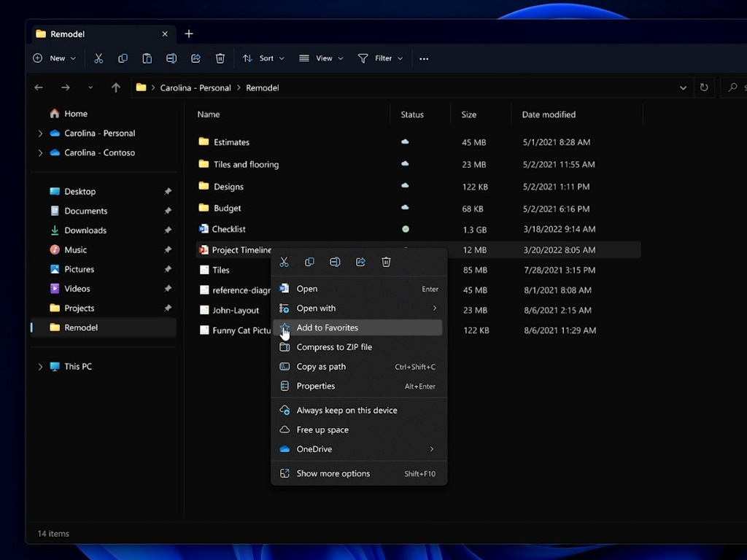Click the New button in the toolbar

pyautogui.click(x=55, y=58)
